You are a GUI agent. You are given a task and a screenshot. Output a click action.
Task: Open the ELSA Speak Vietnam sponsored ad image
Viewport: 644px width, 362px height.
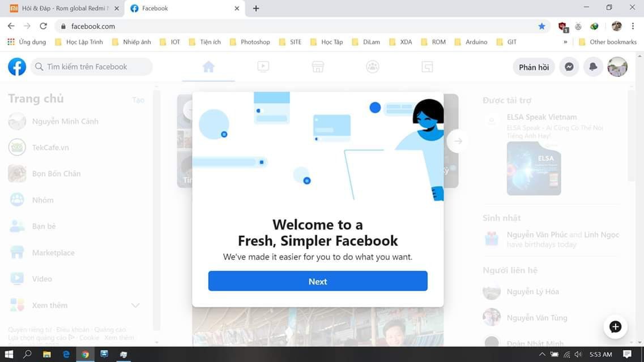coord(534,169)
